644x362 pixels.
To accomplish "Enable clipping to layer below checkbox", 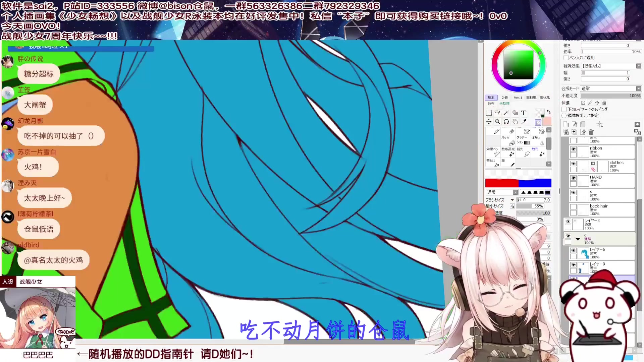I will [x=564, y=110].
